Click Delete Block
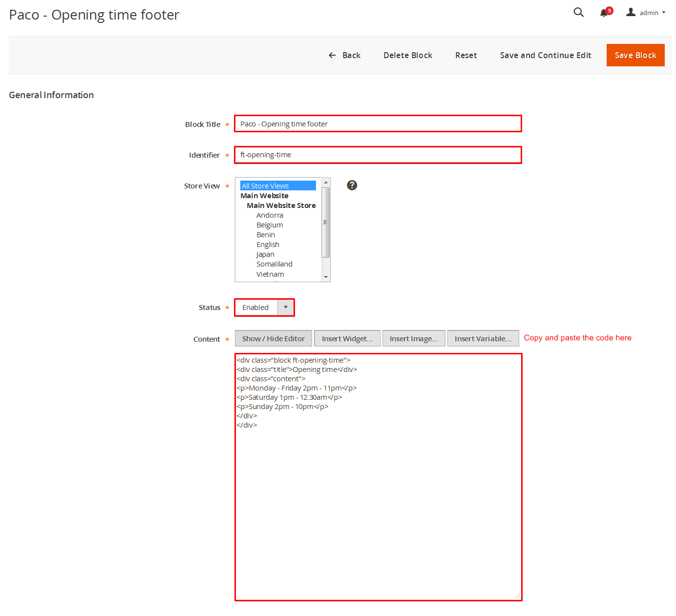The image size is (676, 616). pyautogui.click(x=408, y=55)
